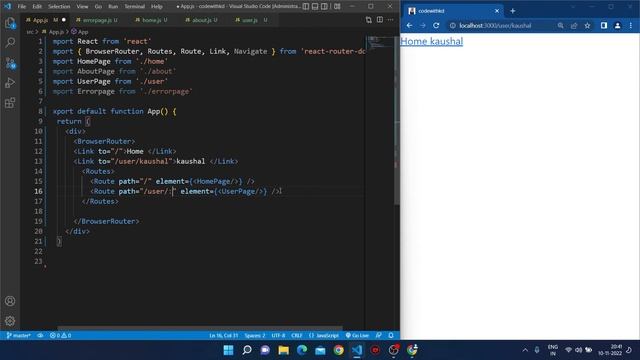Open the Explorer view in activity bar
Viewport: 640px width, 360px height.
[x=10, y=22]
